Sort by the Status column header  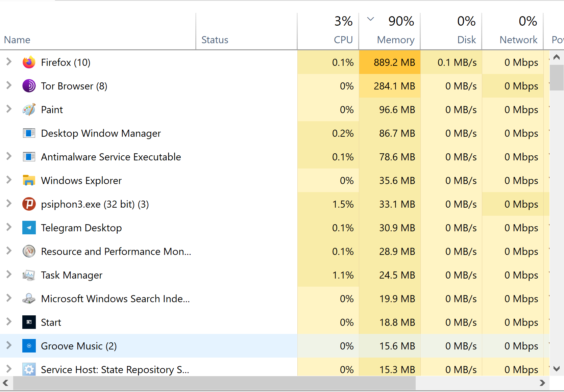coord(247,31)
